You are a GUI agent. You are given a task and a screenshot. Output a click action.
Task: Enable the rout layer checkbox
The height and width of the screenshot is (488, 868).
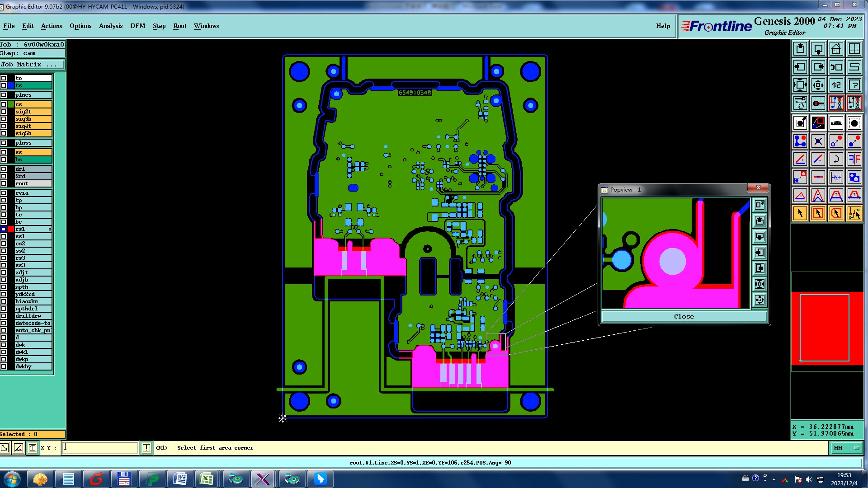[4, 183]
